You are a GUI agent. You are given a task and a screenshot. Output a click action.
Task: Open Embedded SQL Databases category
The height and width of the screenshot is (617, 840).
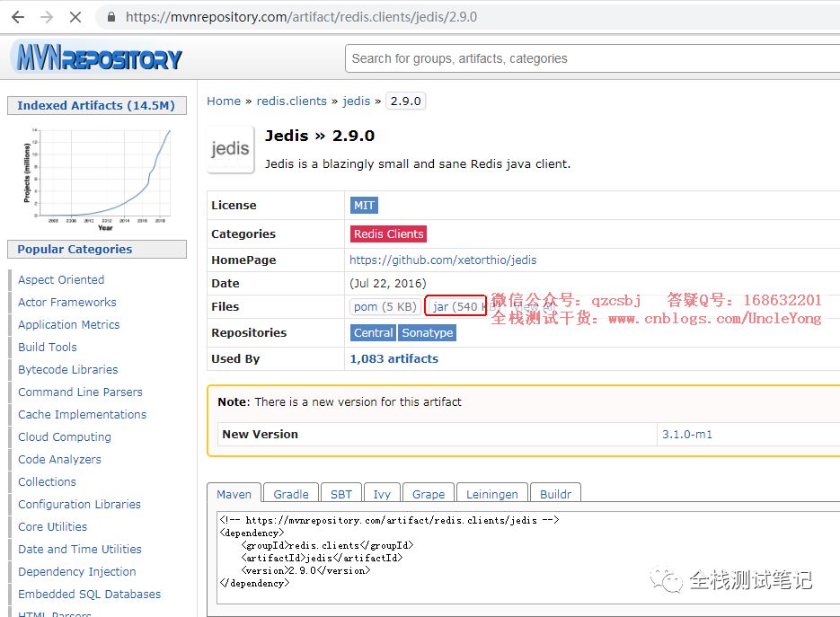(x=89, y=595)
